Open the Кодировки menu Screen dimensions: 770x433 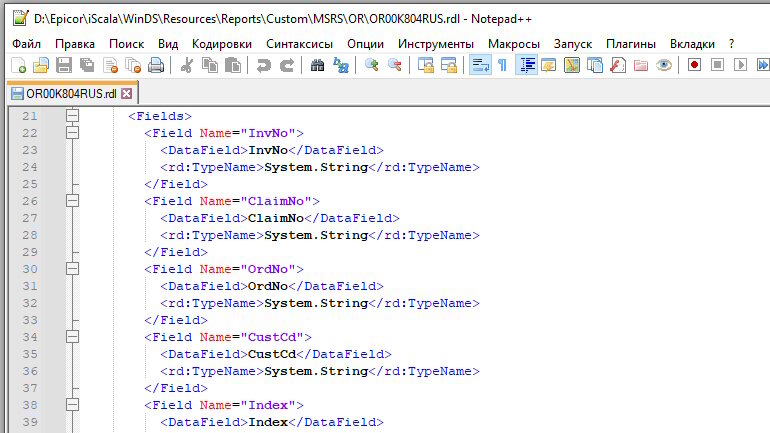pos(222,44)
